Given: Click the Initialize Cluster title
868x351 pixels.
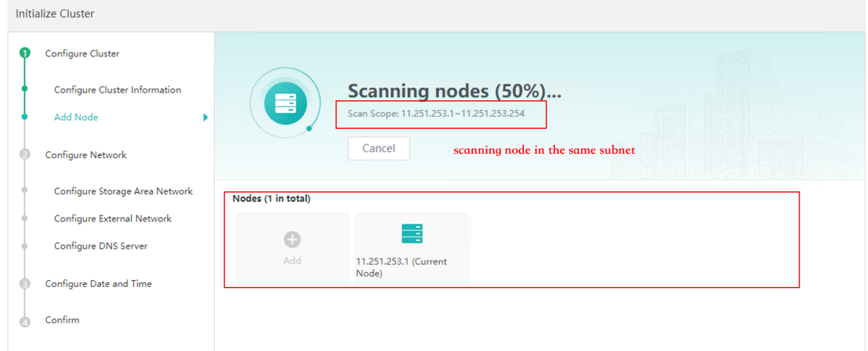Looking at the screenshot, I should [55, 14].
